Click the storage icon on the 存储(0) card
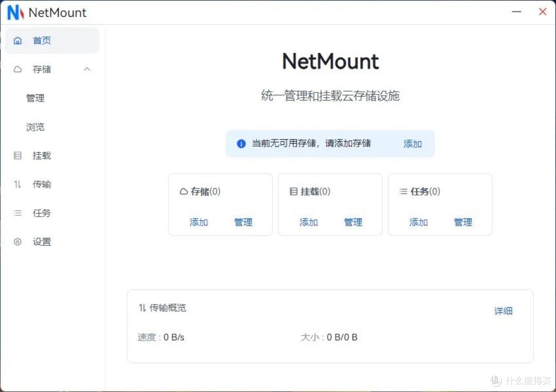Image resolution: width=556 pixels, height=392 pixels. (x=184, y=191)
